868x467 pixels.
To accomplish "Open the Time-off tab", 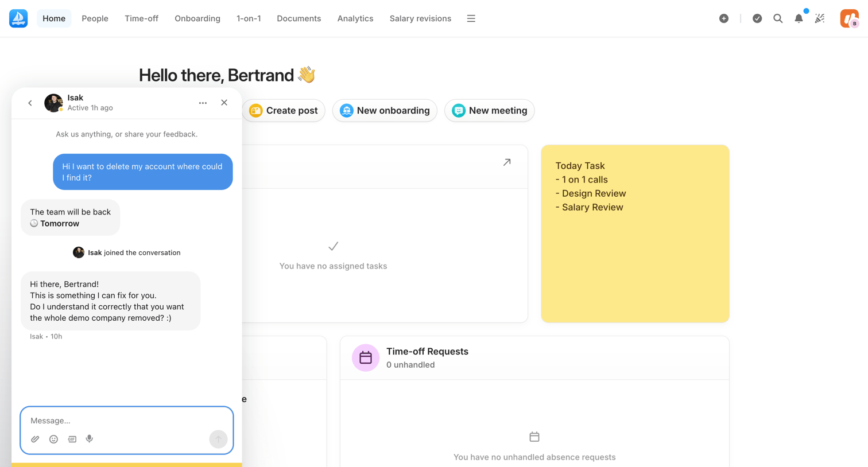I will tap(141, 18).
